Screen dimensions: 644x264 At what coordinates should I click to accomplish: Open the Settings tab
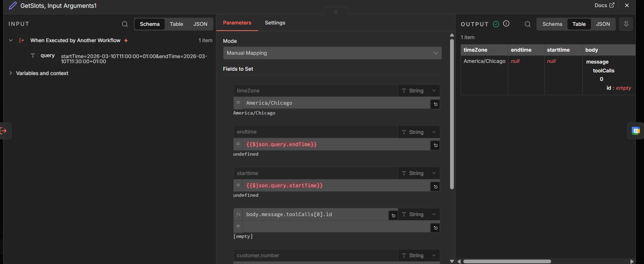(275, 23)
